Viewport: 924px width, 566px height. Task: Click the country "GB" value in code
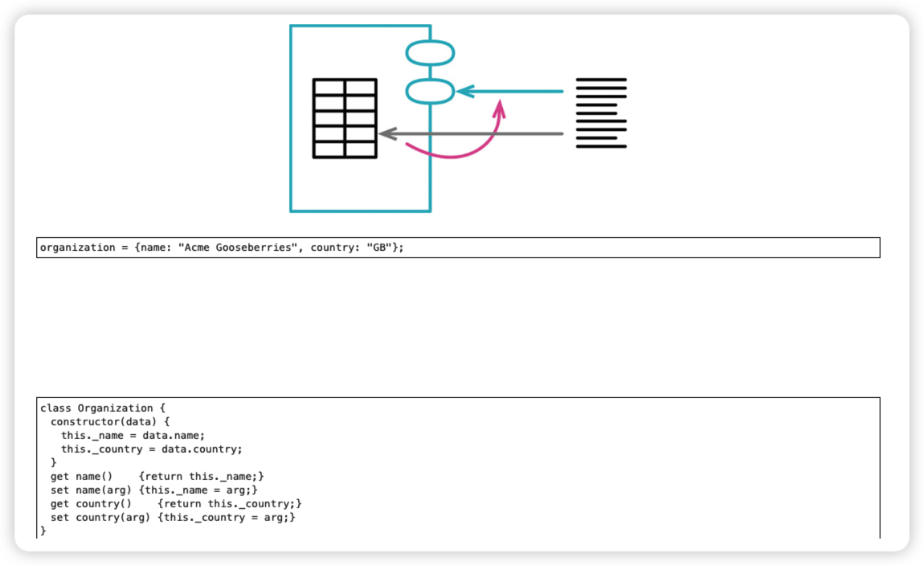(x=379, y=248)
